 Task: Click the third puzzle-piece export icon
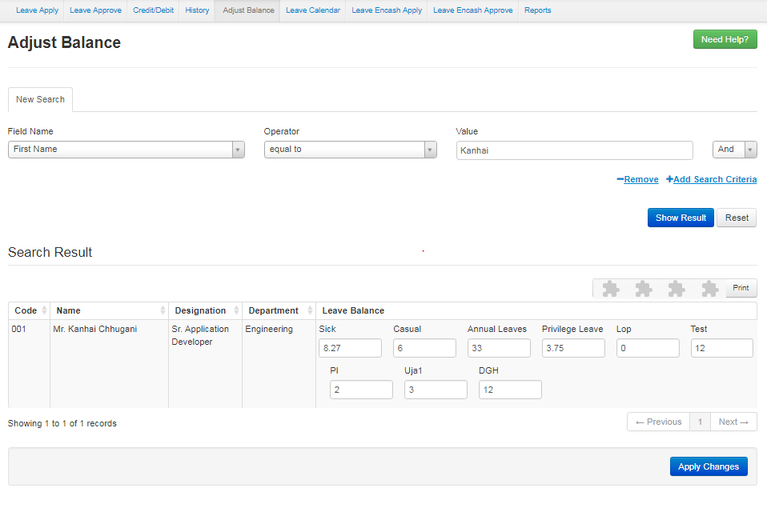tap(677, 289)
